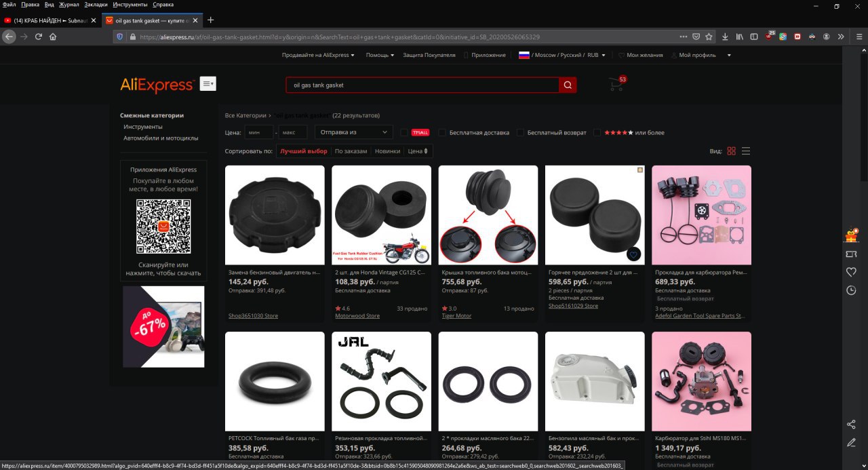Reload the page with refresh icon

coord(38,37)
